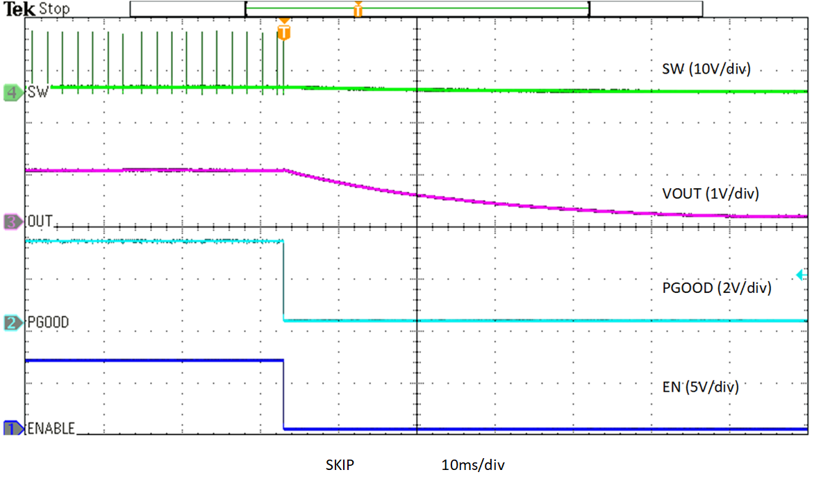Screen dimensions: 839x504
Task: Click the cyan trigger level arrow on right edge
Action: pyautogui.click(x=801, y=274)
